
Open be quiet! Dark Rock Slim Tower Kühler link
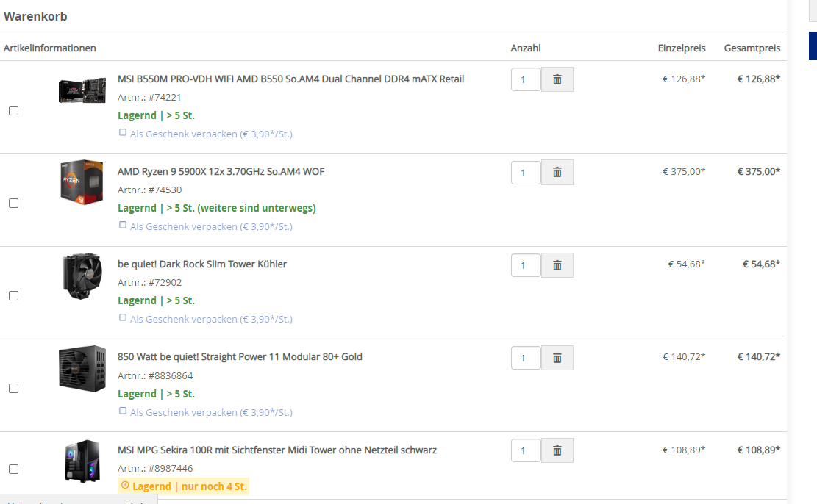pos(202,264)
